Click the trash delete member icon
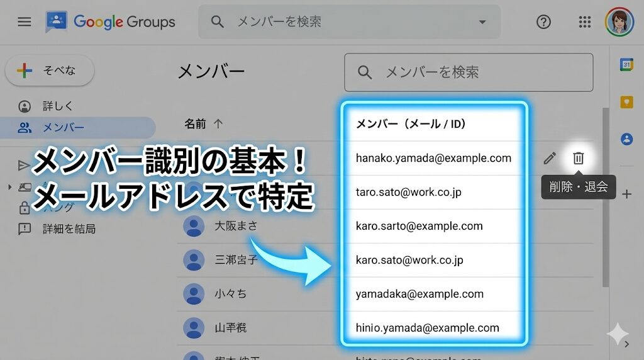 pyautogui.click(x=579, y=158)
